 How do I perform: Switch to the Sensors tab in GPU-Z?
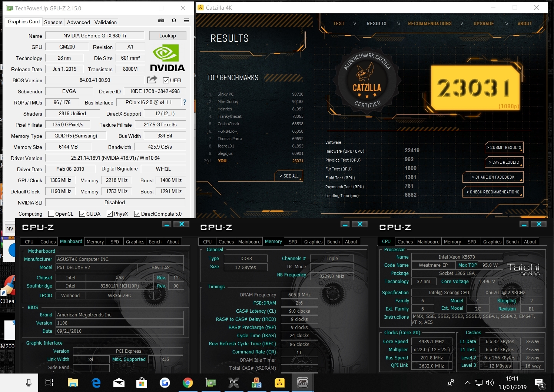click(53, 22)
